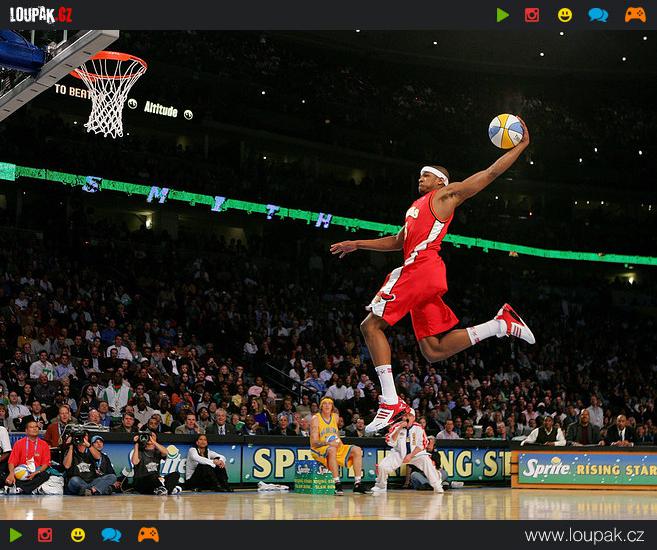Image resolution: width=657 pixels, height=550 pixels.
Task: Click the yellow smiley icon in top bar
Action: tap(565, 15)
